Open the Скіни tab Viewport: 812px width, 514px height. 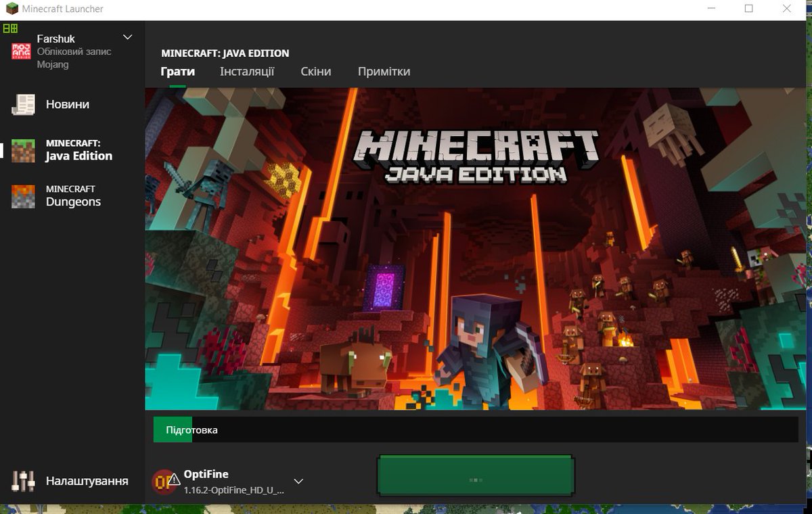[x=316, y=72]
